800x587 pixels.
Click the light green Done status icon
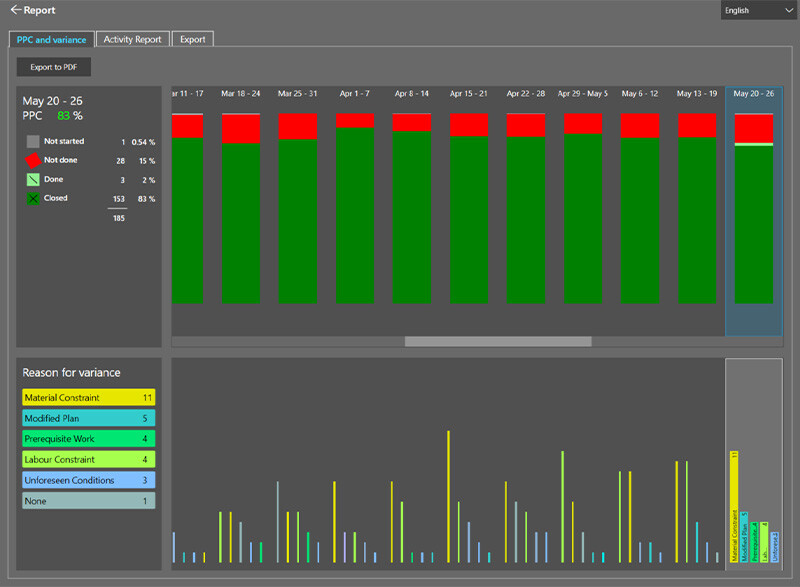pos(33,179)
